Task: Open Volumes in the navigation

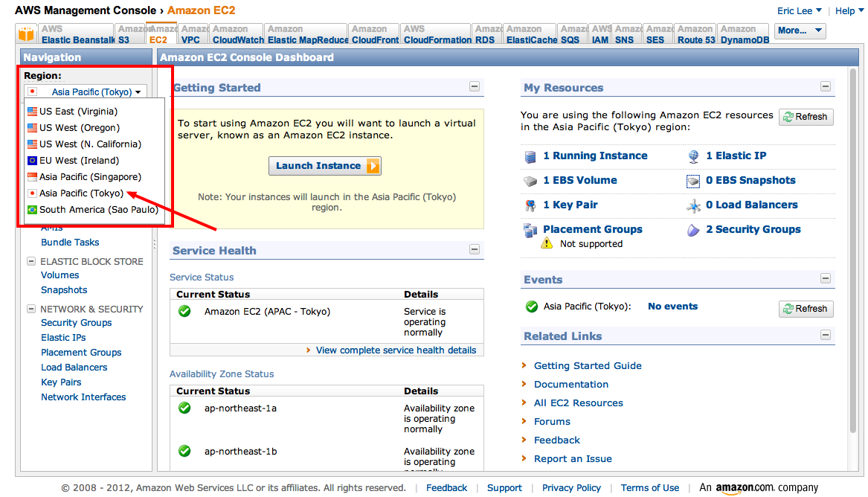Action: point(60,275)
